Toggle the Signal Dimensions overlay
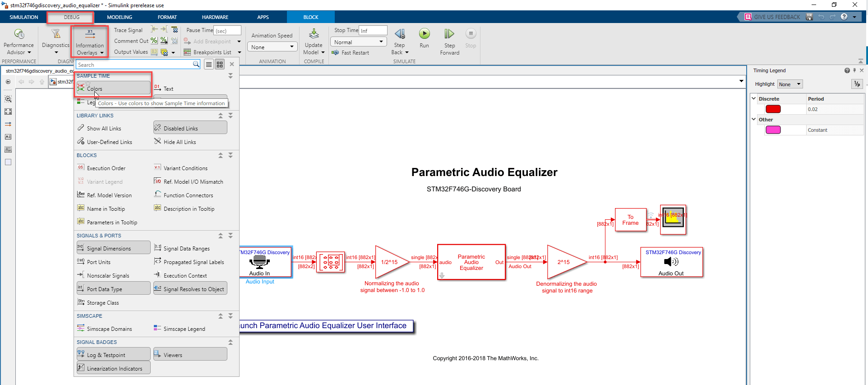This screenshot has height=385, width=868. tap(114, 248)
